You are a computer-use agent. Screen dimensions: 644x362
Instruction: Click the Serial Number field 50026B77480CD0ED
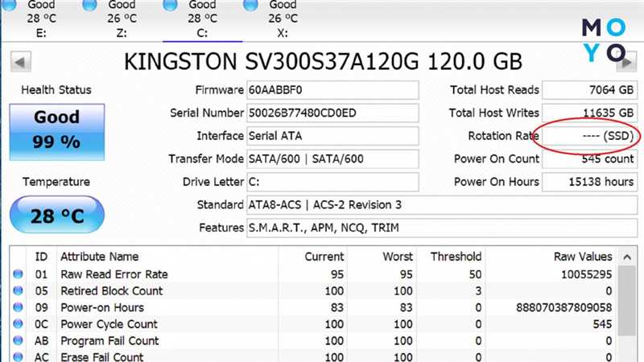pyautogui.click(x=332, y=113)
